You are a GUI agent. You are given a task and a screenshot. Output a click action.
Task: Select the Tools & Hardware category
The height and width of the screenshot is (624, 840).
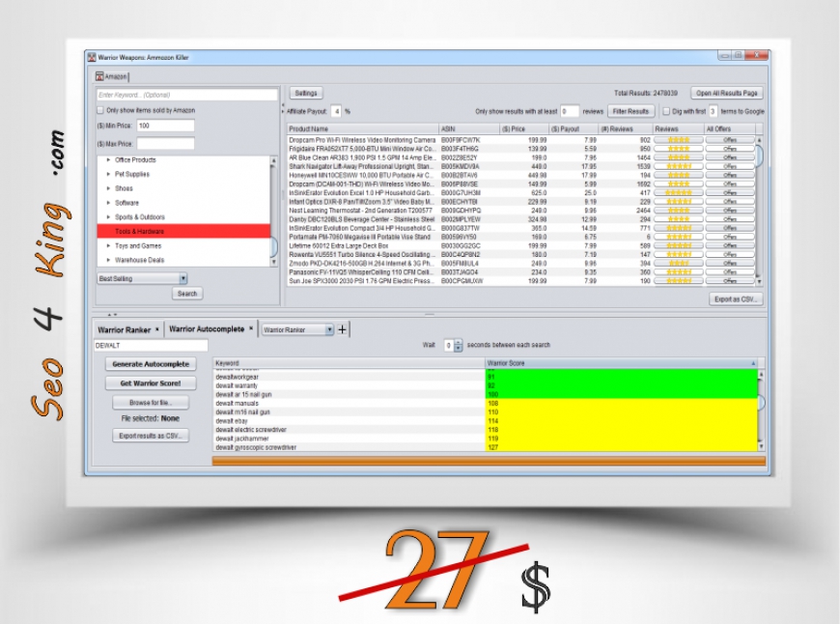pos(183,231)
